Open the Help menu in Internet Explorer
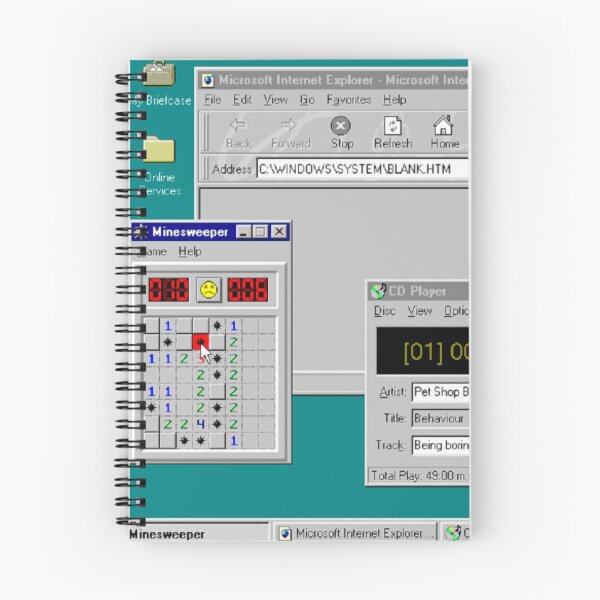The image size is (600, 600). [x=395, y=100]
